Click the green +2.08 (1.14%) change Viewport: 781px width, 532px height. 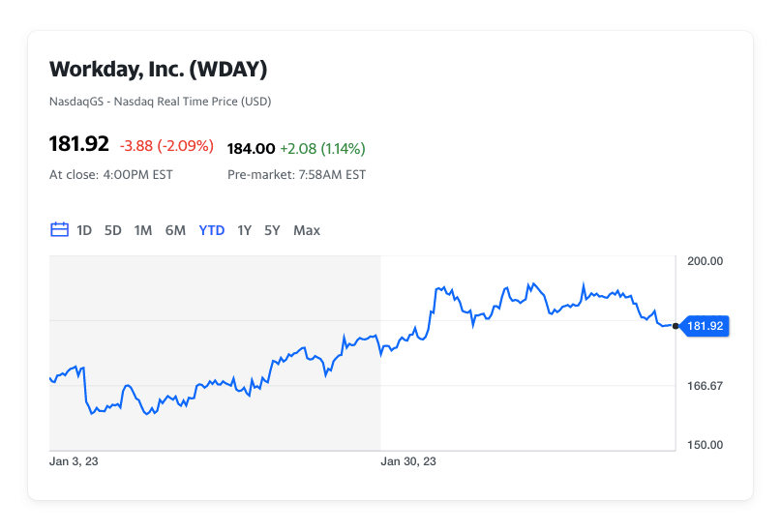[x=323, y=148]
